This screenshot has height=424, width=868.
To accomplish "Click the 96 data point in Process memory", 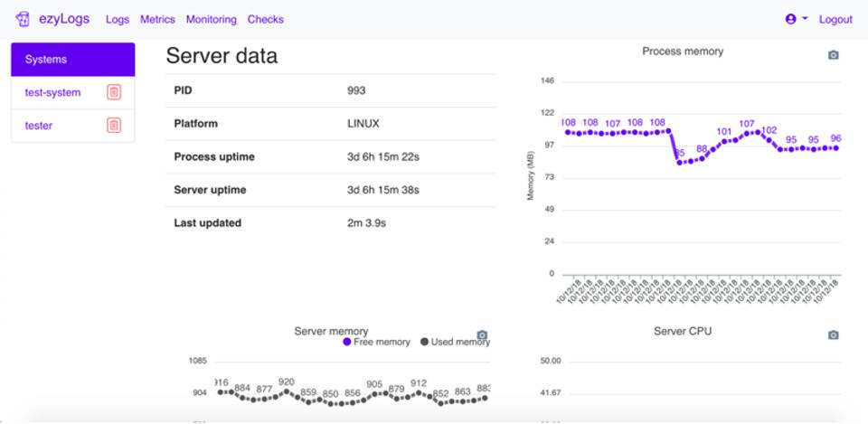I will (x=836, y=148).
